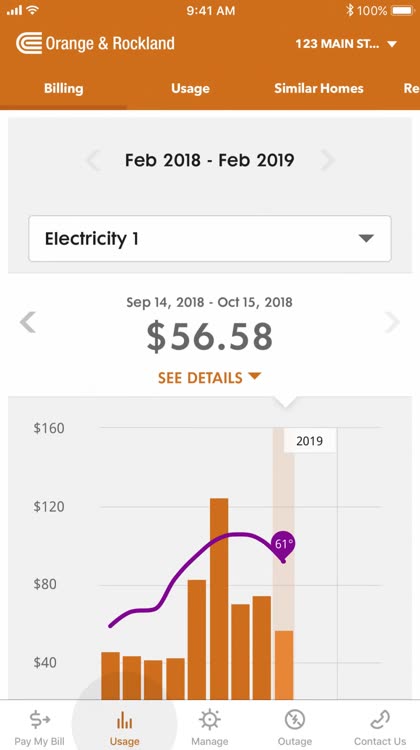Image resolution: width=420 pixels, height=750 pixels.
Task: Show previous year range Feb 2018
Action: tap(92, 160)
